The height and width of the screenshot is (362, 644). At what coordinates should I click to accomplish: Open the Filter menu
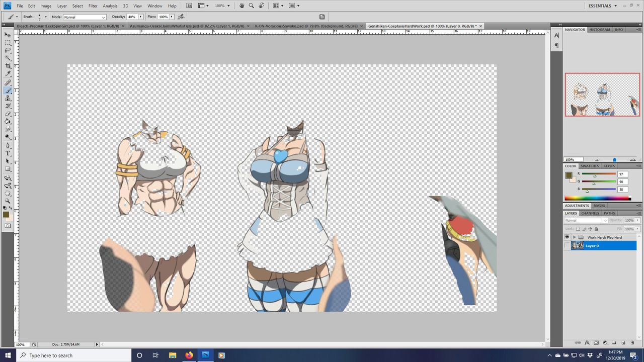pos(93,6)
